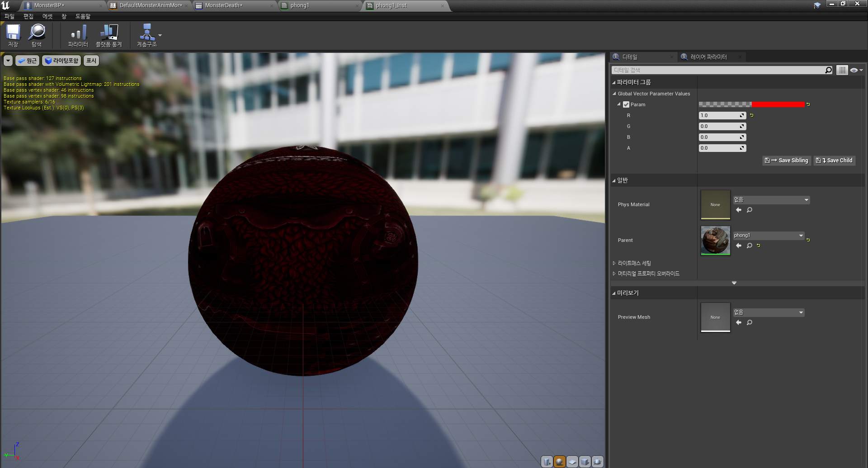Collapse the 미리보기 section
Viewport: 868px width, 468px height.
[x=614, y=293]
